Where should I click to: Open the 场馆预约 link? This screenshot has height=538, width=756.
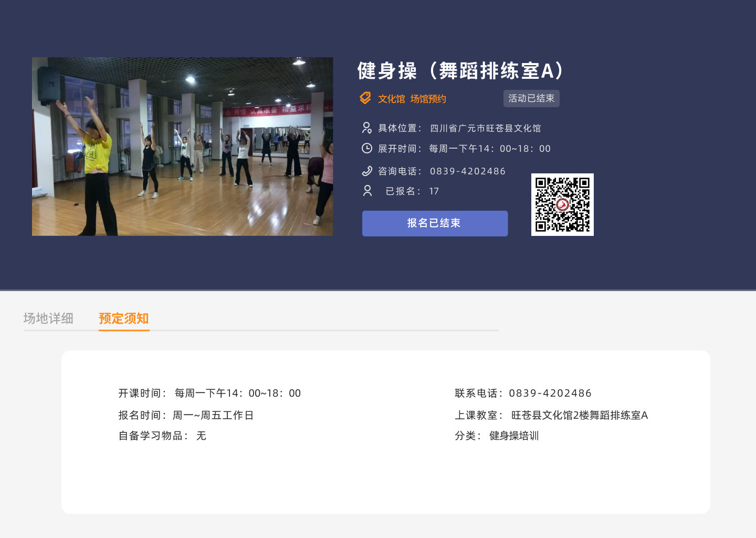tap(428, 99)
